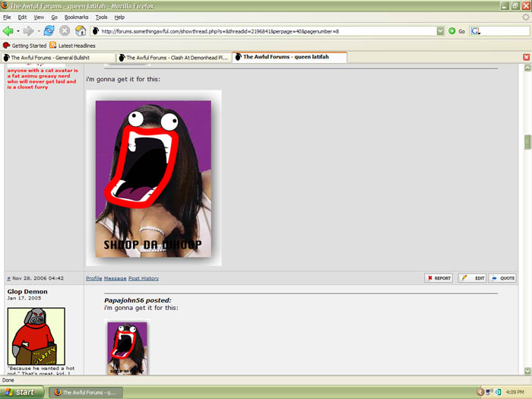Click the Jan 17, 2005 registration date
Image resolution: width=532 pixels, height=399 pixels.
[24, 298]
